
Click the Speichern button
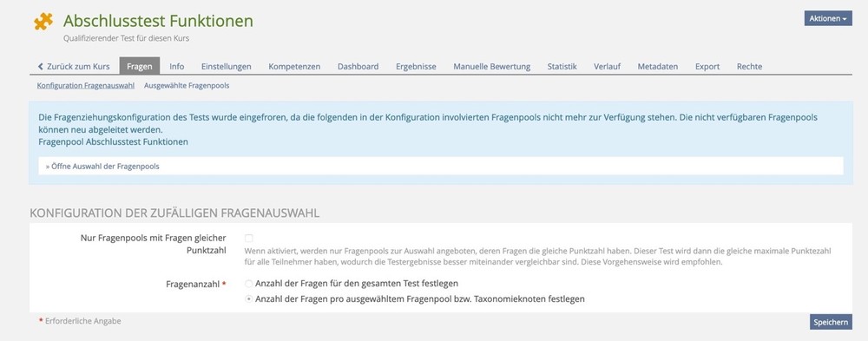(x=831, y=322)
